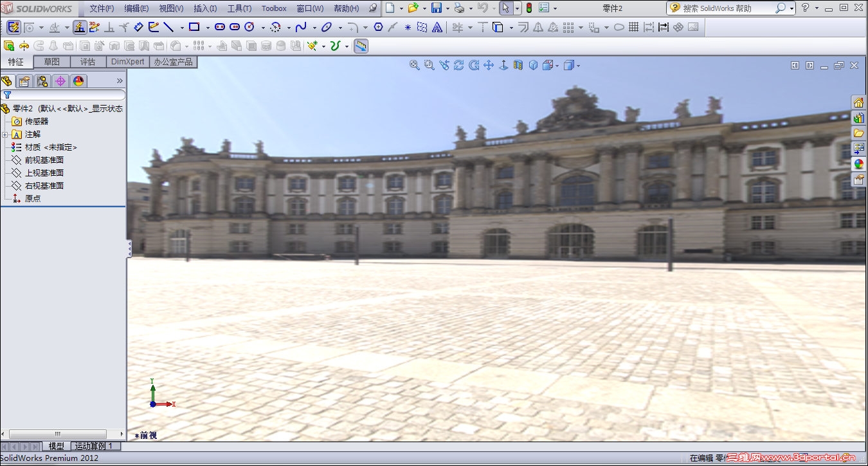Click the reference geometry icon in the features toolbar

(x=312, y=46)
